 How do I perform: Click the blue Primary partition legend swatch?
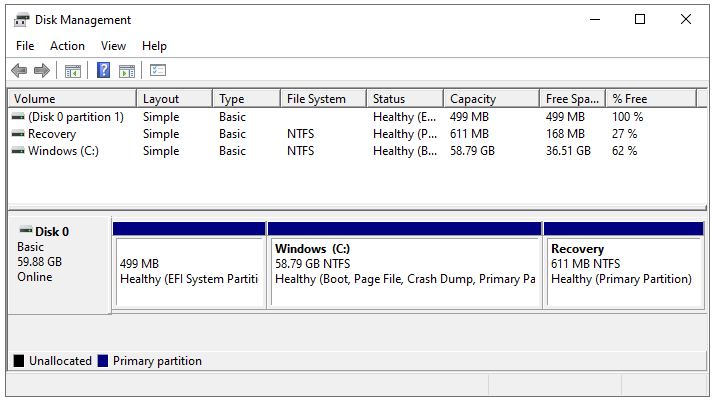[x=103, y=361]
